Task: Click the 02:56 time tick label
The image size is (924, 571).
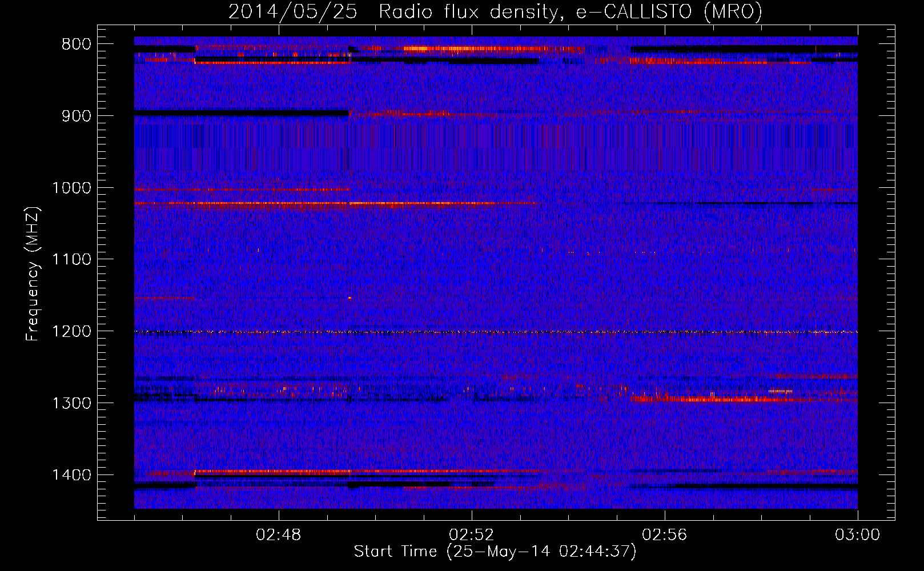Action: tap(665, 535)
